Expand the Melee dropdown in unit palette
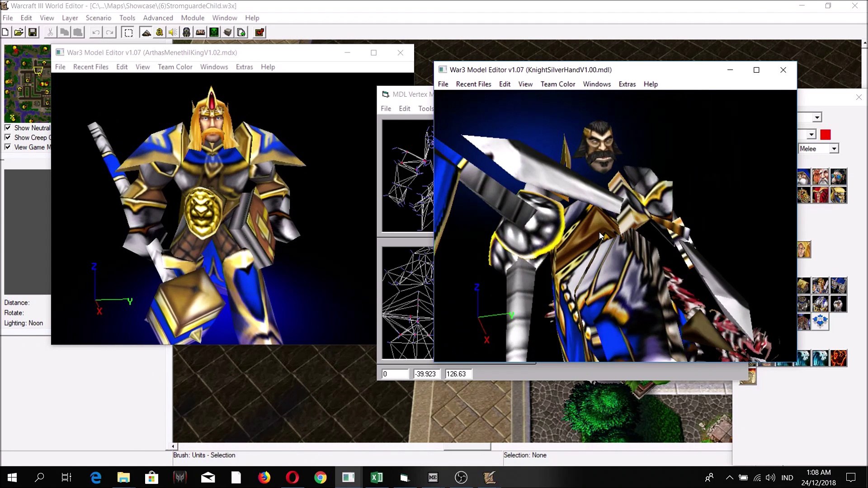The image size is (868, 488). pyautogui.click(x=834, y=149)
